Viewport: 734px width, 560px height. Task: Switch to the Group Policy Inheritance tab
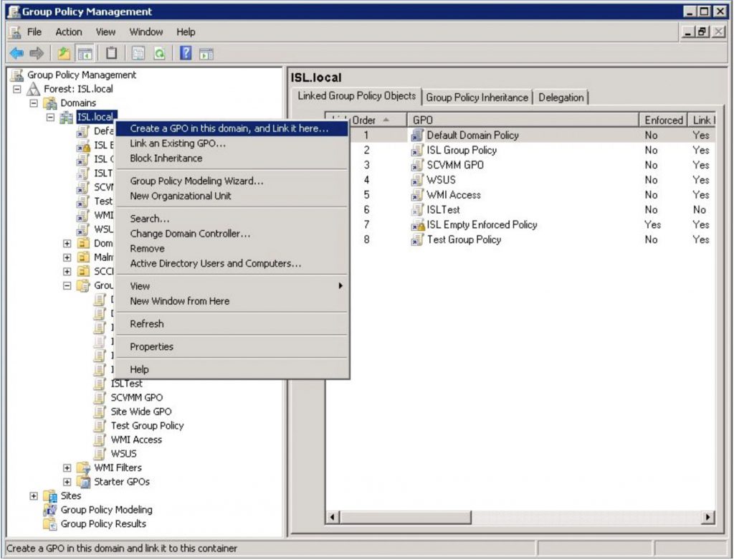pos(477,98)
